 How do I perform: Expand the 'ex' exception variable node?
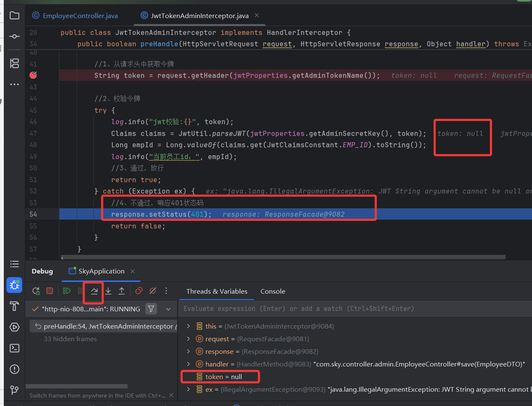[x=188, y=389]
